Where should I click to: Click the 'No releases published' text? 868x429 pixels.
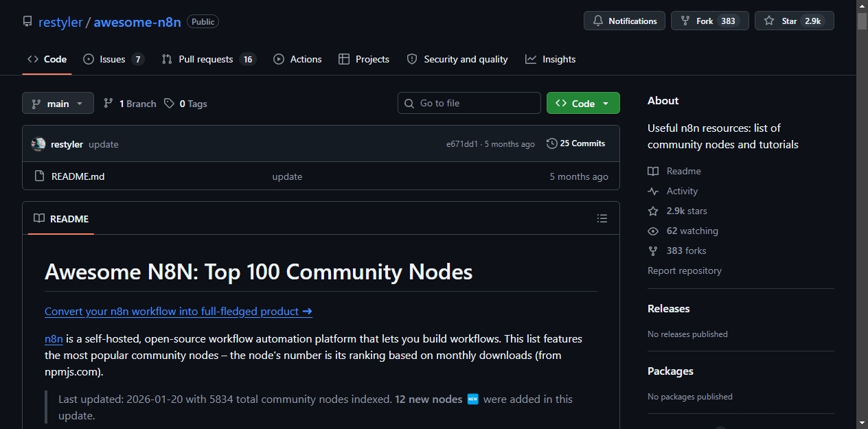pyautogui.click(x=687, y=334)
